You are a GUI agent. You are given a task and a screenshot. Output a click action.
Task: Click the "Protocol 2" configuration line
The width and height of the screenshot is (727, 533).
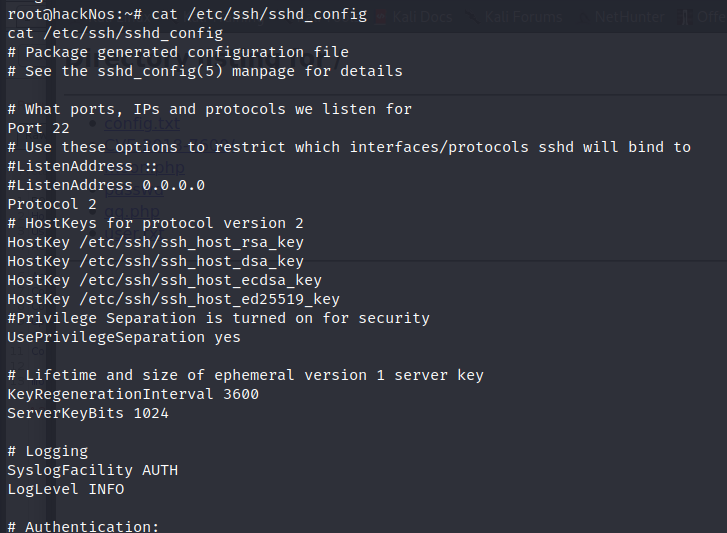coord(52,204)
